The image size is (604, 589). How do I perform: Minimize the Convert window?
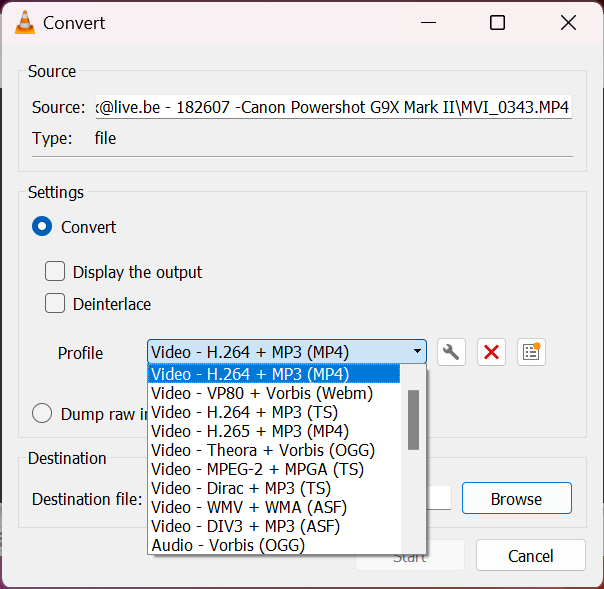tap(428, 22)
